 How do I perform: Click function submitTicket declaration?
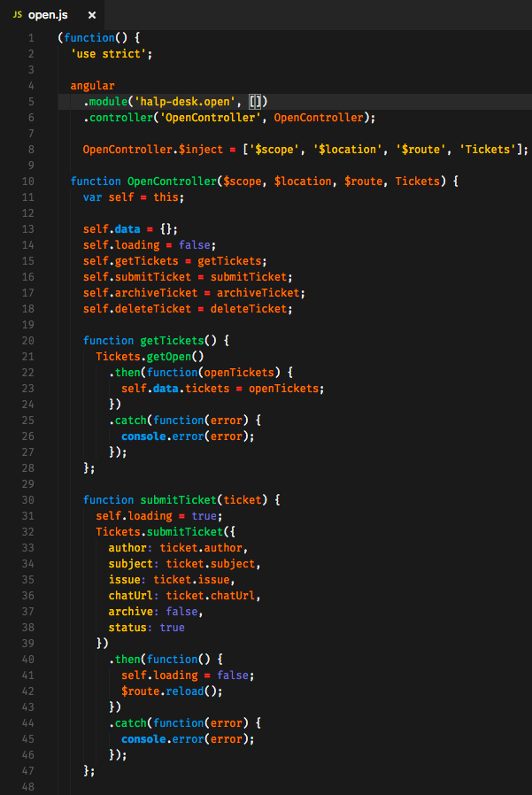coord(181,500)
